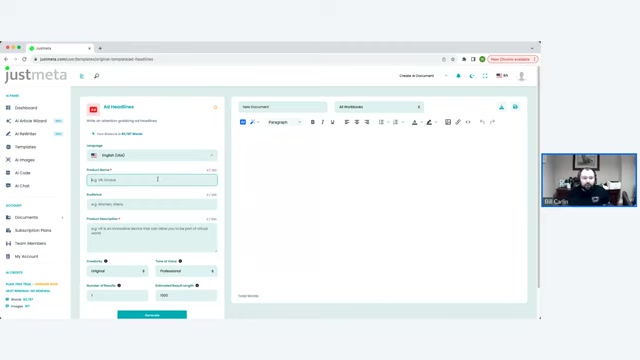Viewport: 640px width, 360px height.
Task: Toggle the sidebar menu icon beside the logo
Action: click(82, 76)
